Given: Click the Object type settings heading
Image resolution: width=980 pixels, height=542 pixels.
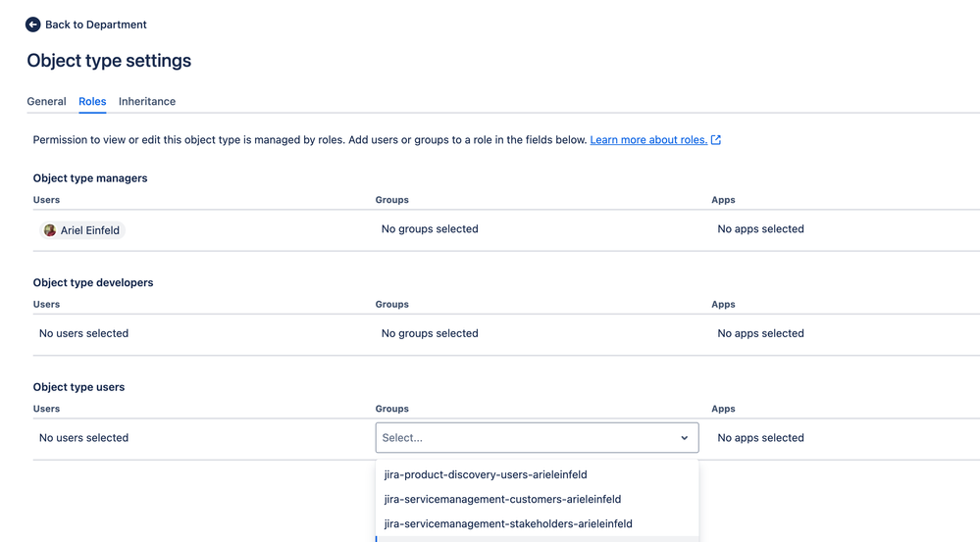Looking at the screenshot, I should tap(109, 61).
